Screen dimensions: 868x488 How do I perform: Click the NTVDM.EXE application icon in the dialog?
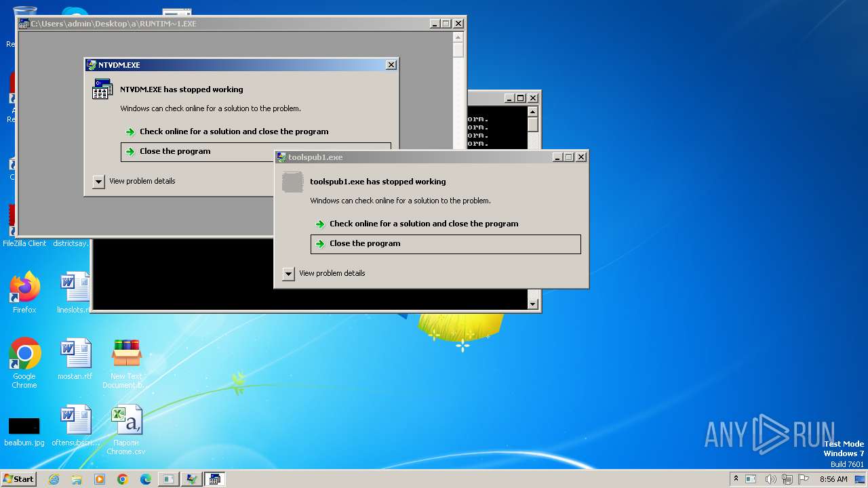[102, 89]
